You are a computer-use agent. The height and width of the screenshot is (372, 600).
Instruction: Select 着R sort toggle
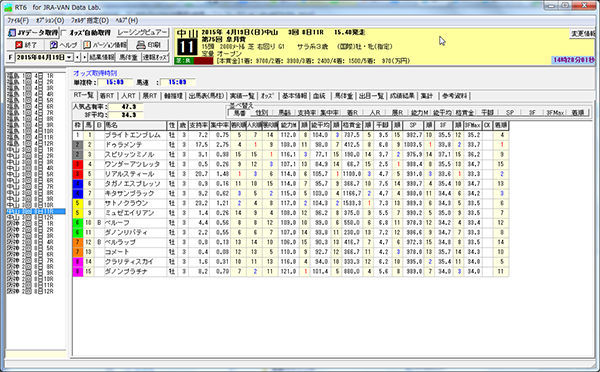click(352, 113)
